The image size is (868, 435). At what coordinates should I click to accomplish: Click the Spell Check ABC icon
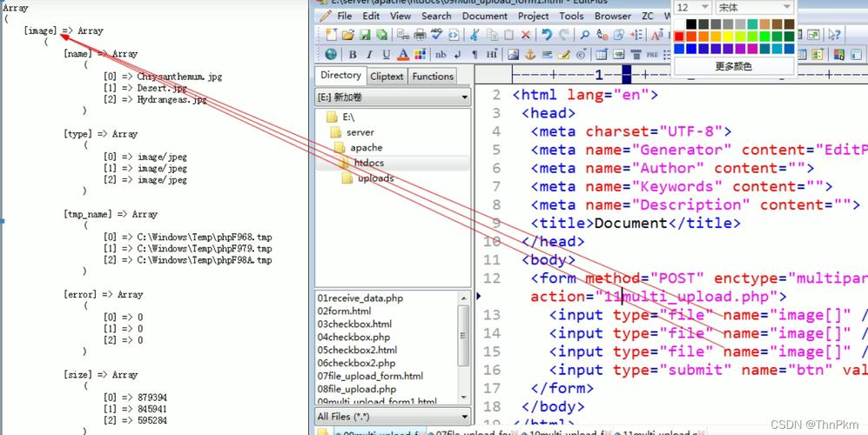pos(437,34)
